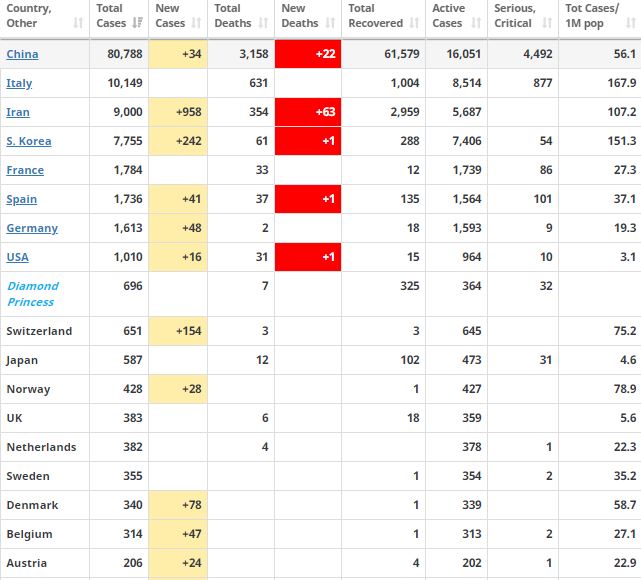The height and width of the screenshot is (580, 641).
Task: Click the sort arrows in New Deaths header
Action: point(329,23)
